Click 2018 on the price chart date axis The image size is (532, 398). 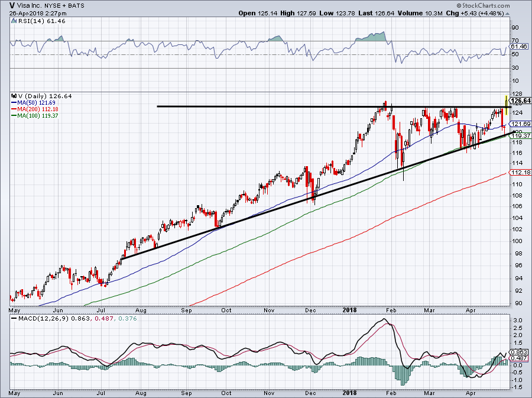350,310
